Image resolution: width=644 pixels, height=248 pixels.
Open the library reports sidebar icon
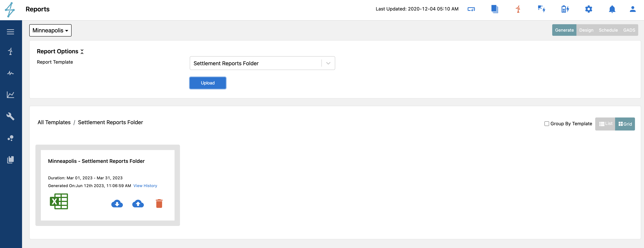[x=10, y=160]
